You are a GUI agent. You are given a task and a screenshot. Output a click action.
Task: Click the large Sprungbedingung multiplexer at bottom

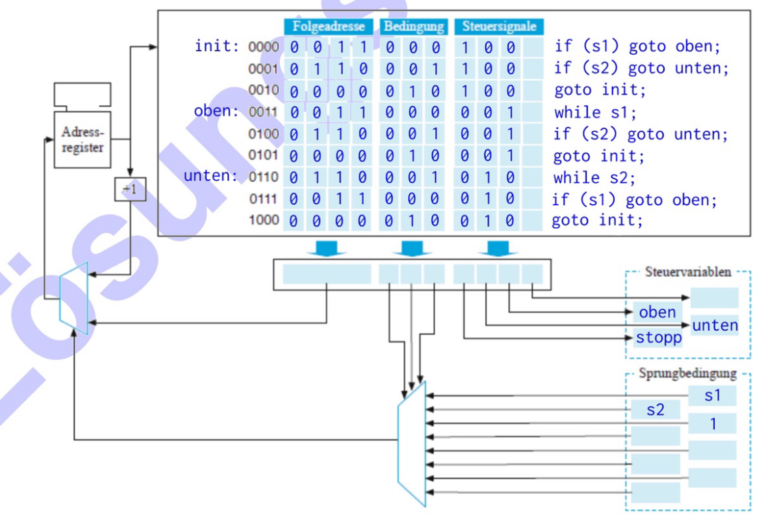pos(411,444)
